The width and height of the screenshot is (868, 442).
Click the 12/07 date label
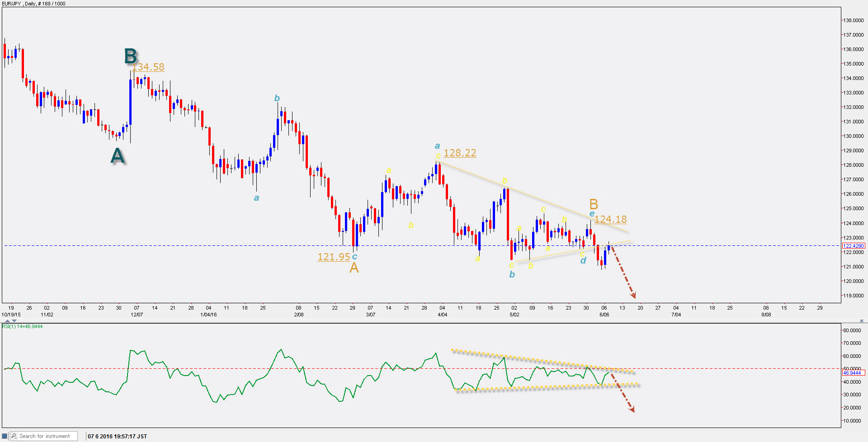coord(137,315)
